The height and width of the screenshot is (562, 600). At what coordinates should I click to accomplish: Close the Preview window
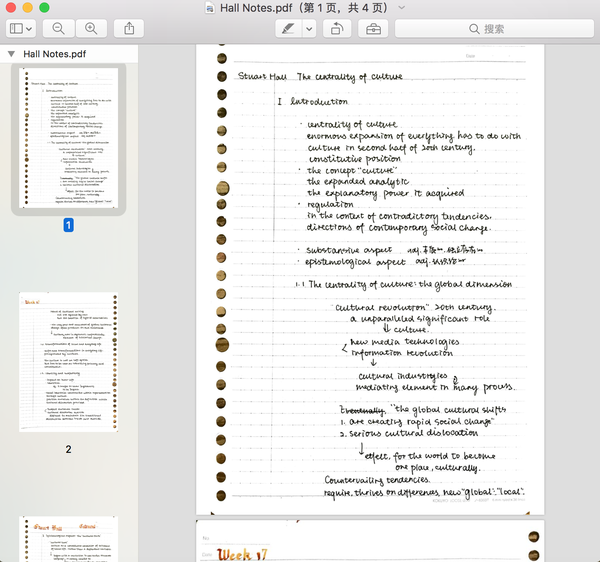coord(11,7)
